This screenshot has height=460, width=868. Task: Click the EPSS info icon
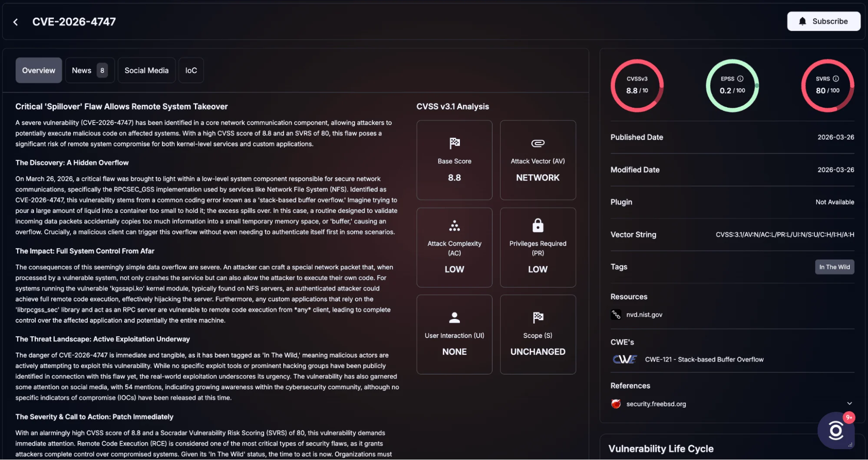pyautogui.click(x=740, y=79)
